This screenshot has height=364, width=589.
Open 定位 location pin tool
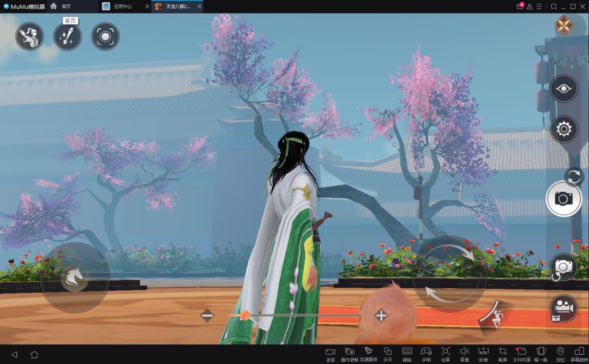[560, 354]
